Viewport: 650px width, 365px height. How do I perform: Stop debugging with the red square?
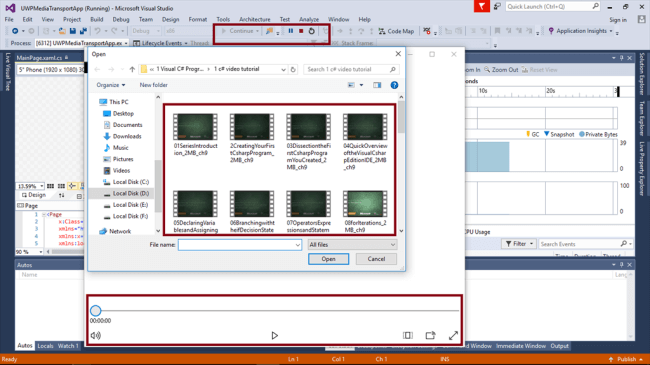tap(301, 31)
